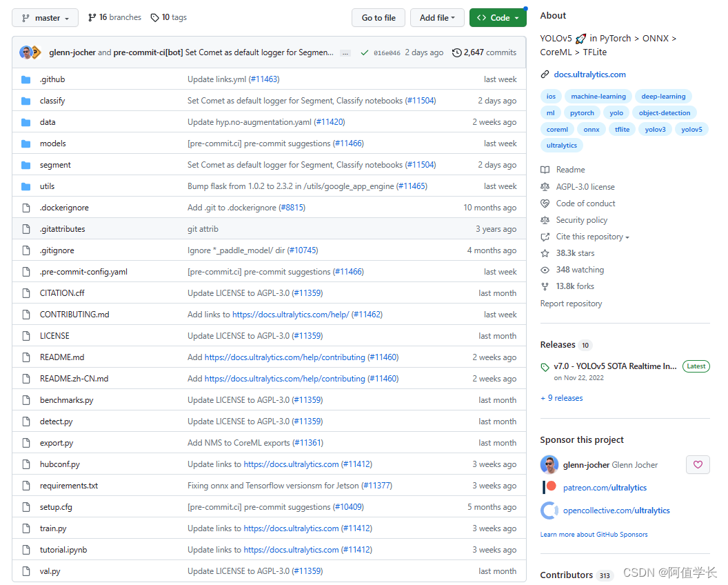Open glenn-jocher sponsor profile name
Image resolution: width=728 pixels, height=585 pixels.
point(586,465)
